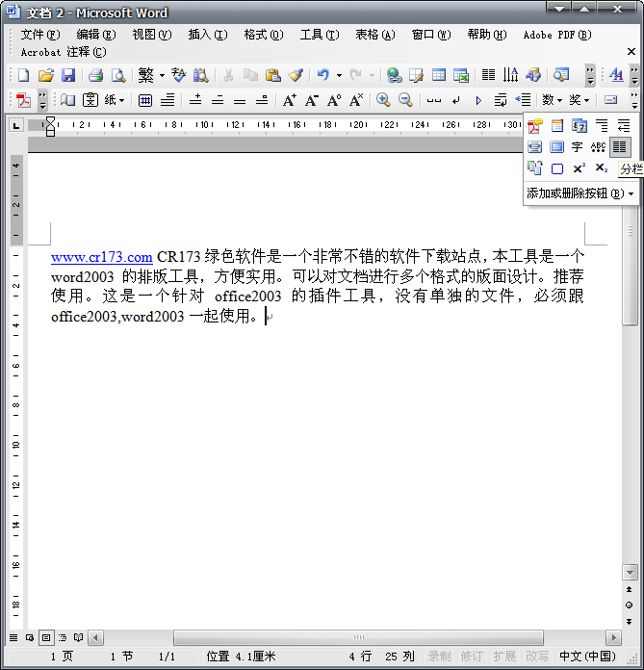Screen dimensions: 644x670
Task: Toggle 扩展 extend selection indicator
Action: point(504,656)
